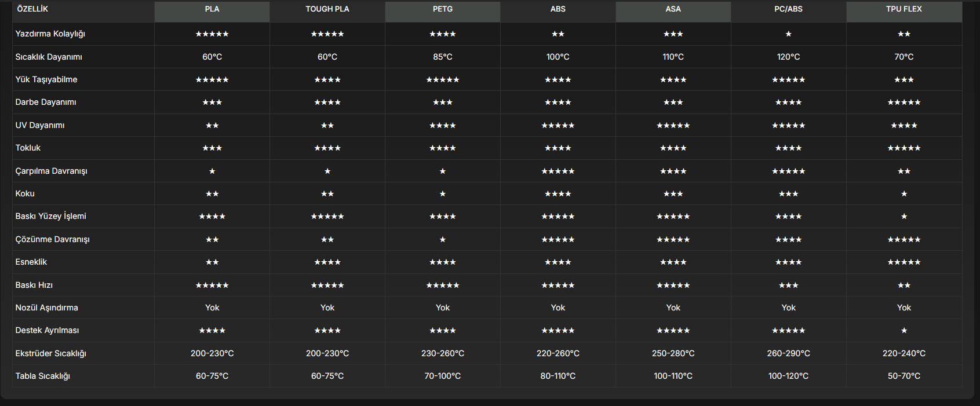980x406 pixels.
Task: Click the PLA star rating for Yazdırma Kolaylığı
Action: click(x=212, y=34)
